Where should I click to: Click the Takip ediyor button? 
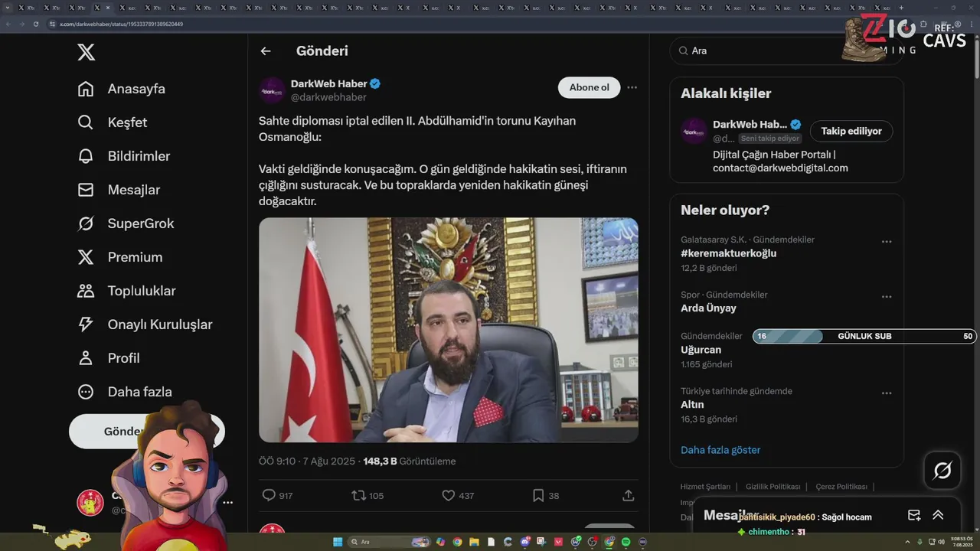(x=851, y=131)
